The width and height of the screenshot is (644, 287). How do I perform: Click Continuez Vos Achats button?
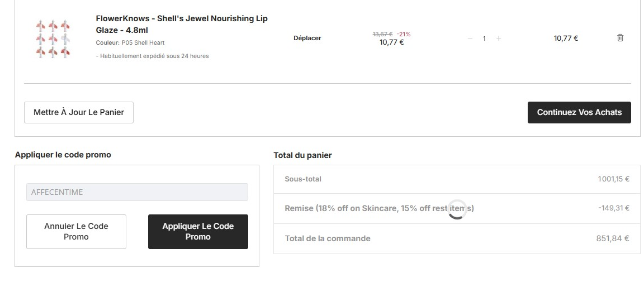(579, 112)
